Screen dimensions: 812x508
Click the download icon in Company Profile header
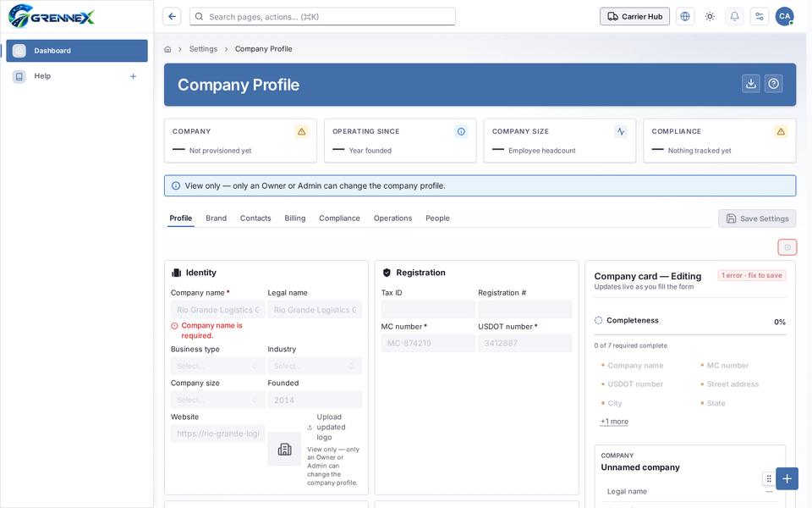click(751, 84)
